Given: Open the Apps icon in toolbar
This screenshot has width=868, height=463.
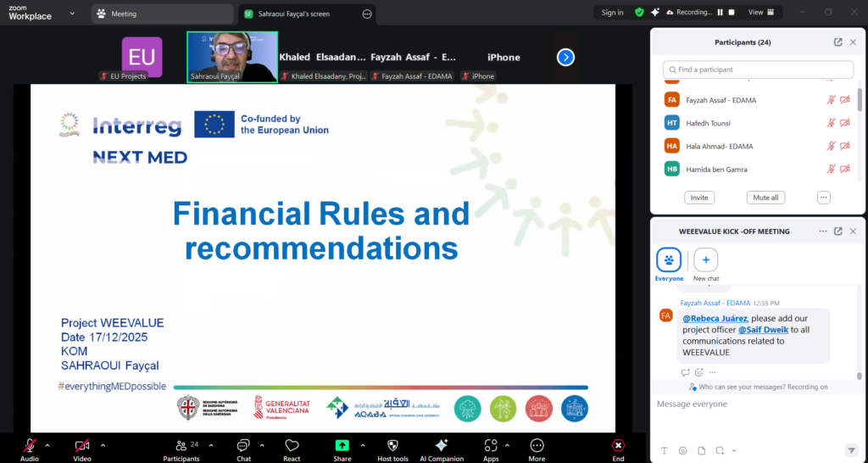Looking at the screenshot, I should pyautogui.click(x=491, y=445).
